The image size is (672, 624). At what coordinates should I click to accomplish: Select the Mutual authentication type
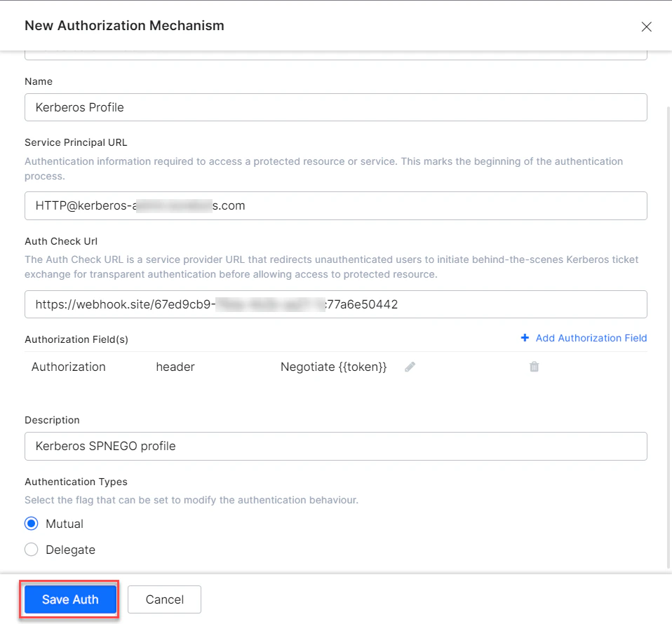[x=31, y=523]
